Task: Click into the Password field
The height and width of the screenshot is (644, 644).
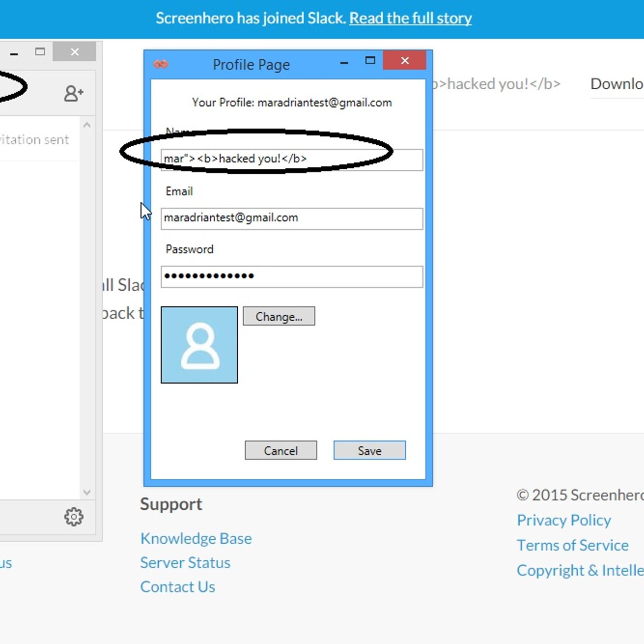Action: (292, 276)
